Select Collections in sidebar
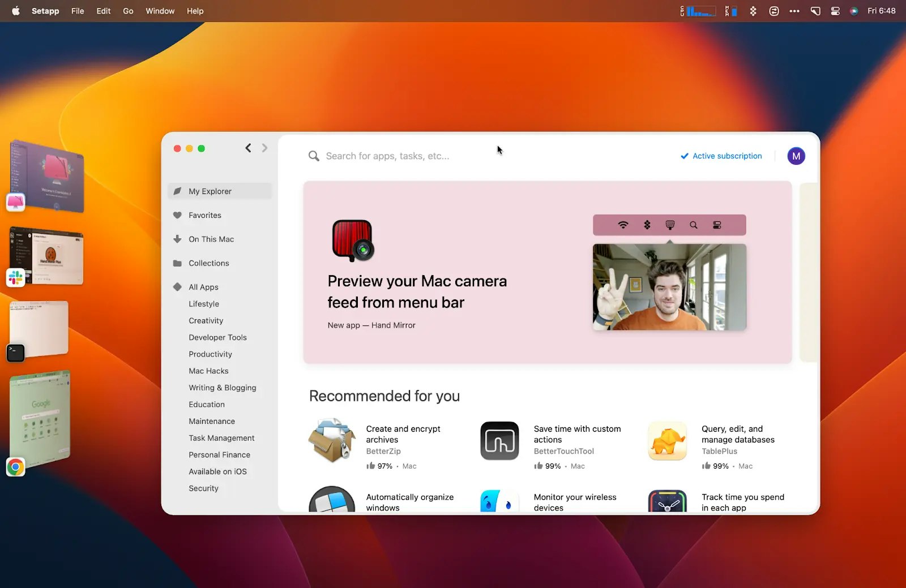The height and width of the screenshot is (588, 906). tap(220, 263)
